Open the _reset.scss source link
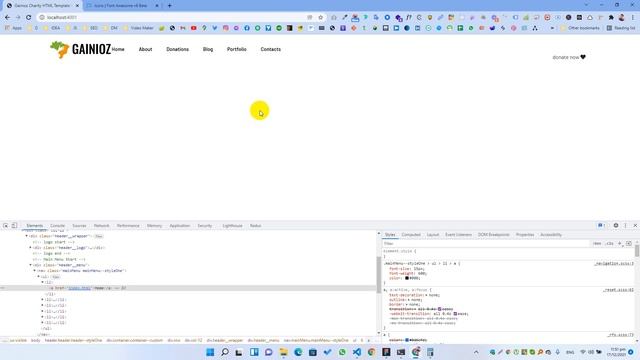640x360 pixels. coord(618,290)
